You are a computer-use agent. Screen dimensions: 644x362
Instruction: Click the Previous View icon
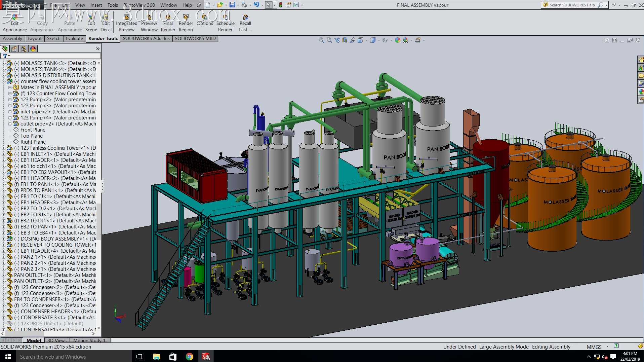337,40
